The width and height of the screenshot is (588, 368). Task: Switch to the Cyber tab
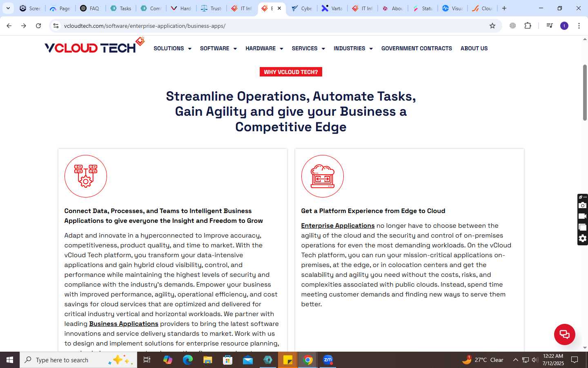301,8
